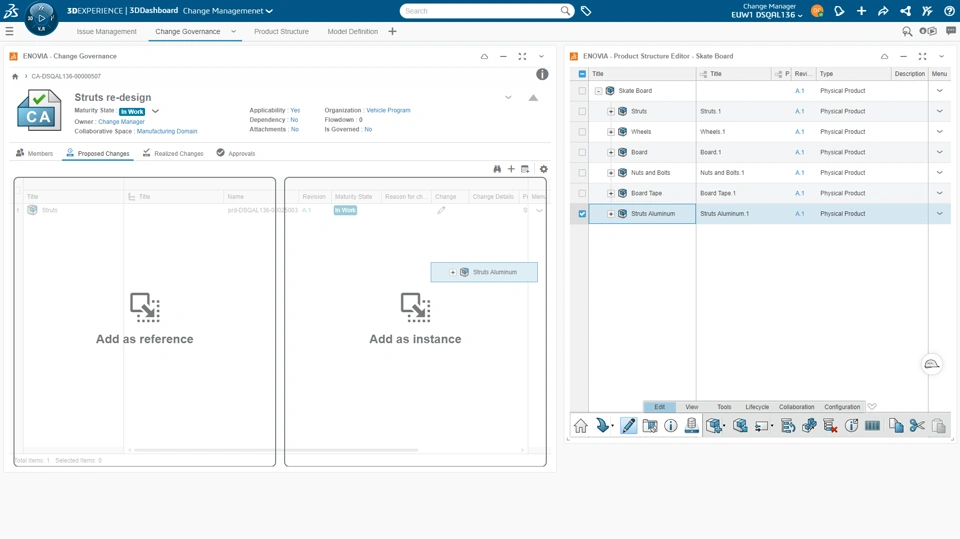Click the scissors cut icon
Image resolution: width=960 pixels, height=539 pixels.
click(917, 426)
